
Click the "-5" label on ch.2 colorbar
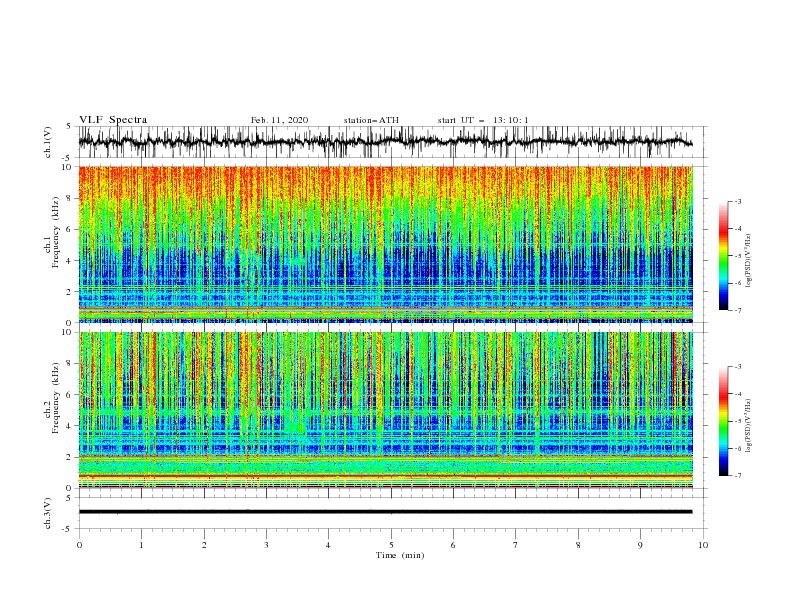tap(738, 421)
